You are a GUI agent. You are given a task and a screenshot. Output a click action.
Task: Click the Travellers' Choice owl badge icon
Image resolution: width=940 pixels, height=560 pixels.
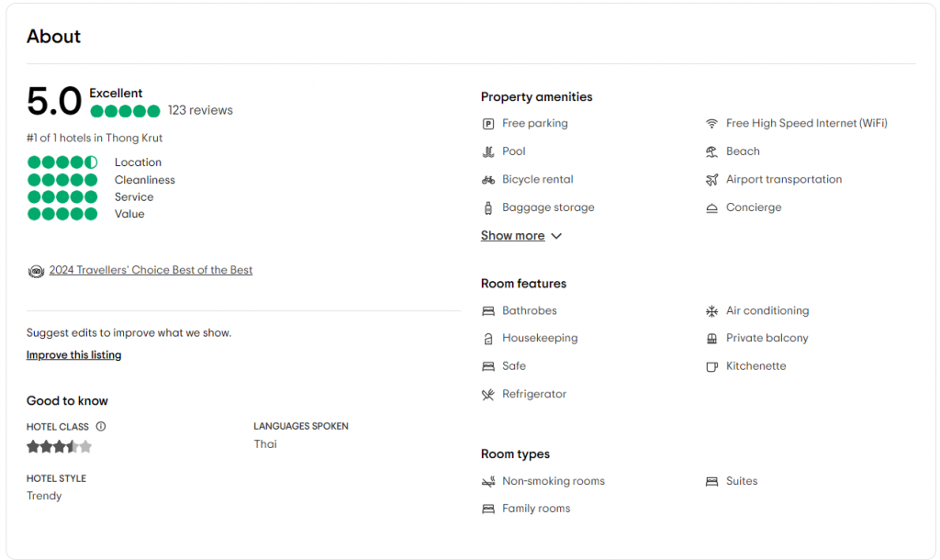click(x=36, y=271)
